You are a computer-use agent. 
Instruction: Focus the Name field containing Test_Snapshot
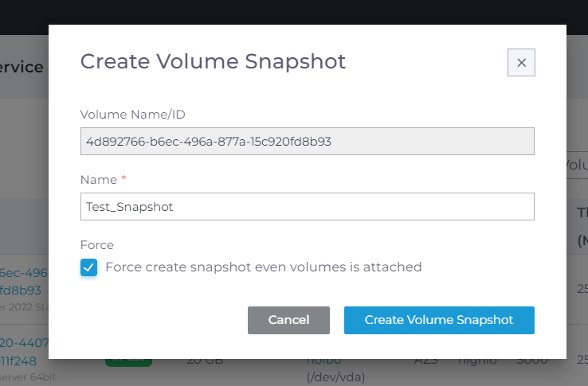pyautogui.click(x=307, y=206)
